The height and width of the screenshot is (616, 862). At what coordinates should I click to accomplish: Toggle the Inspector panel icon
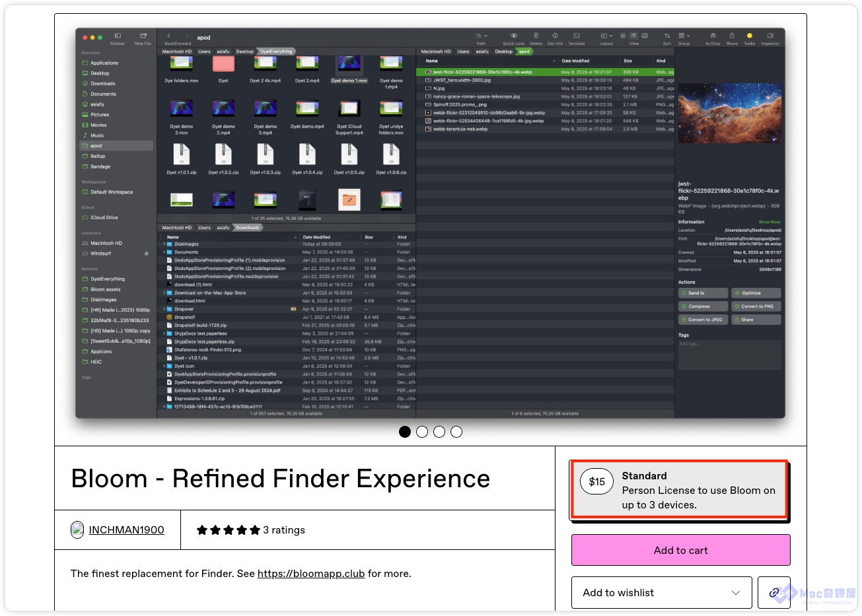pos(770,36)
